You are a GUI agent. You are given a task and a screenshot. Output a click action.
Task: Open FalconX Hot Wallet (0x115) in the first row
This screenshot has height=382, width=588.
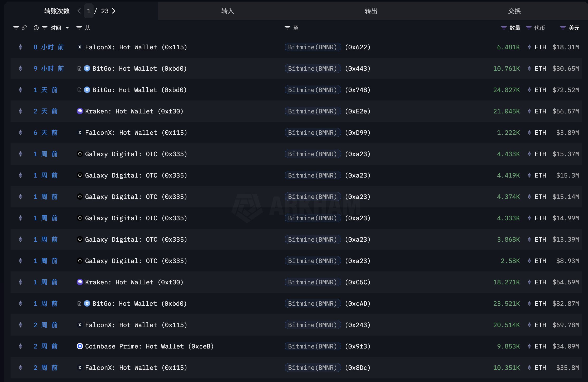coord(136,47)
